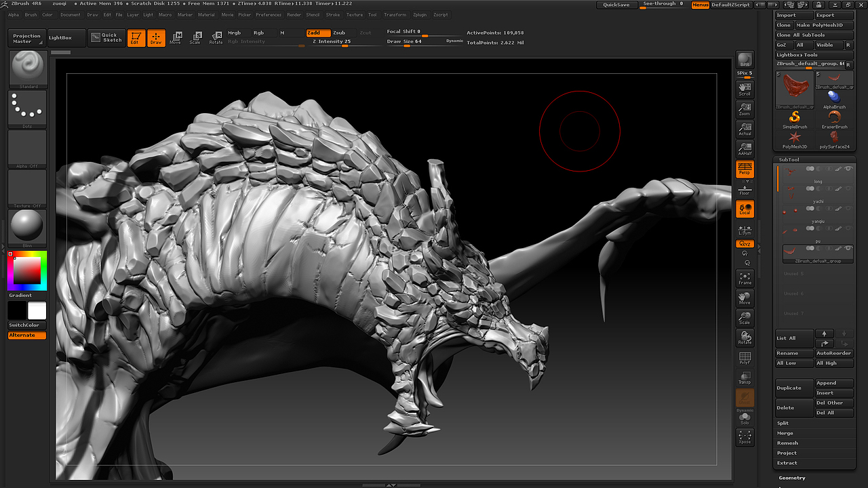Click the Move view icon in right shelf

[745, 298]
